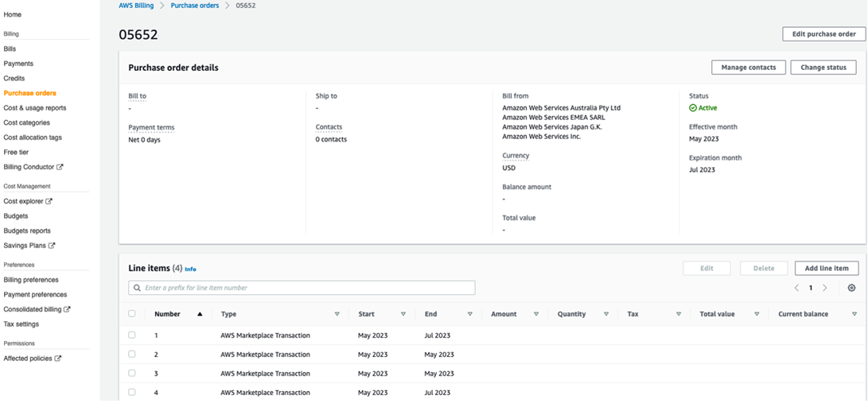Open Credits in sidebar

(x=14, y=79)
